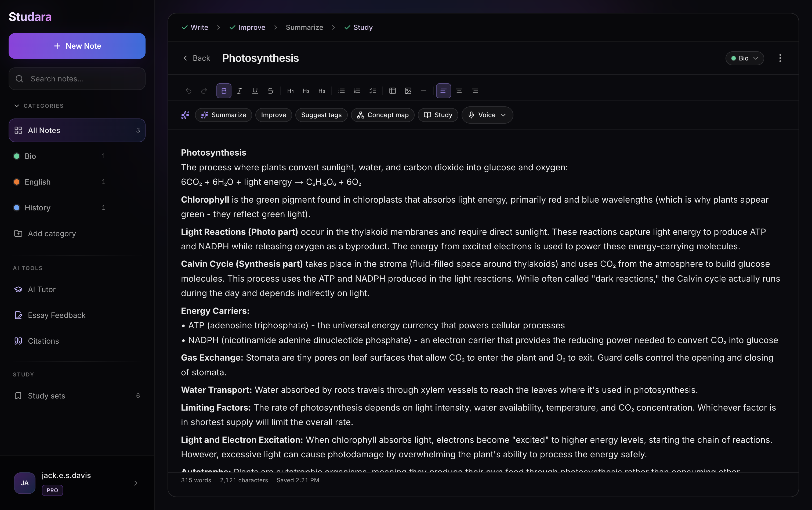
Task: Click the Saved 2:21 PM status
Action: pyautogui.click(x=298, y=480)
